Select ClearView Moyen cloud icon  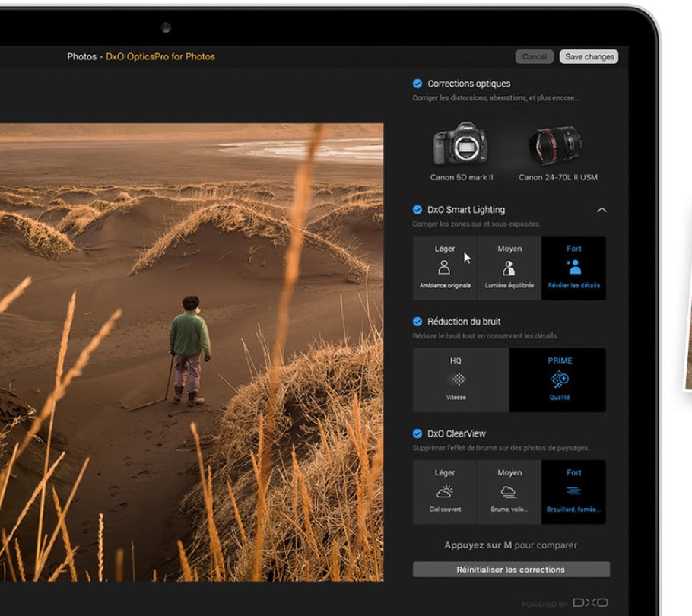(509, 491)
